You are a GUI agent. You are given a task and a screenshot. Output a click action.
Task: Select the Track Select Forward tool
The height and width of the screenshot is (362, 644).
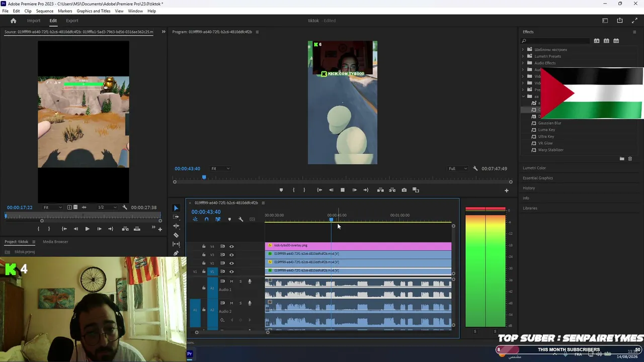click(176, 217)
